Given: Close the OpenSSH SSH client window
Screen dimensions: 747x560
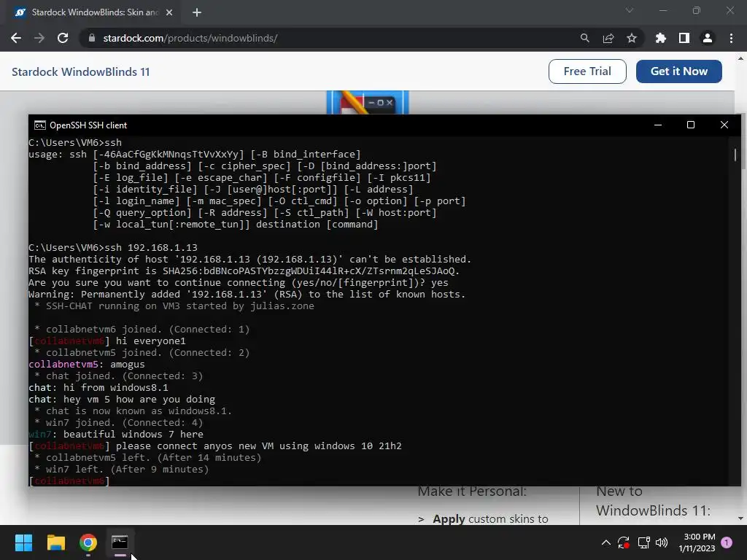Looking at the screenshot, I should tap(724, 125).
